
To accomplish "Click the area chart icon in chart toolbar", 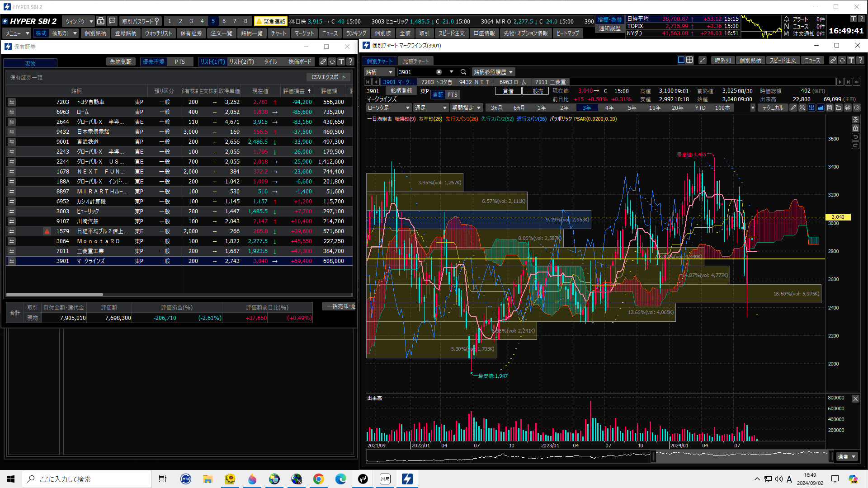I will (x=821, y=108).
